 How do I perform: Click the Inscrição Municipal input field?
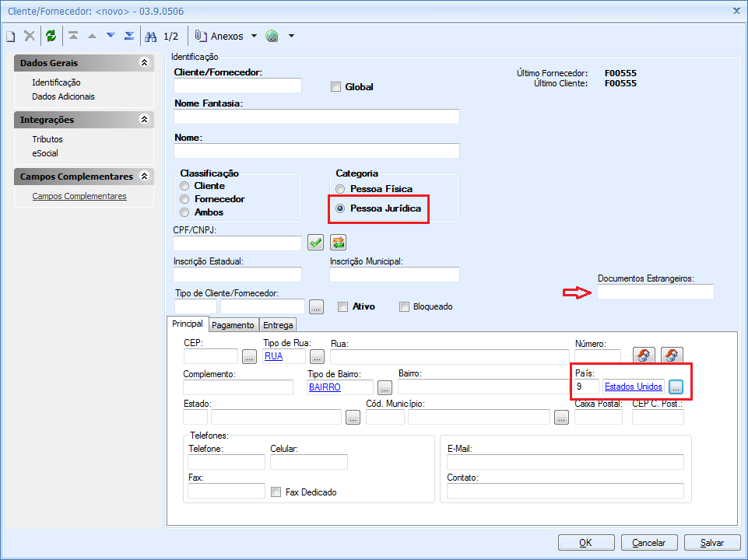[x=395, y=275]
